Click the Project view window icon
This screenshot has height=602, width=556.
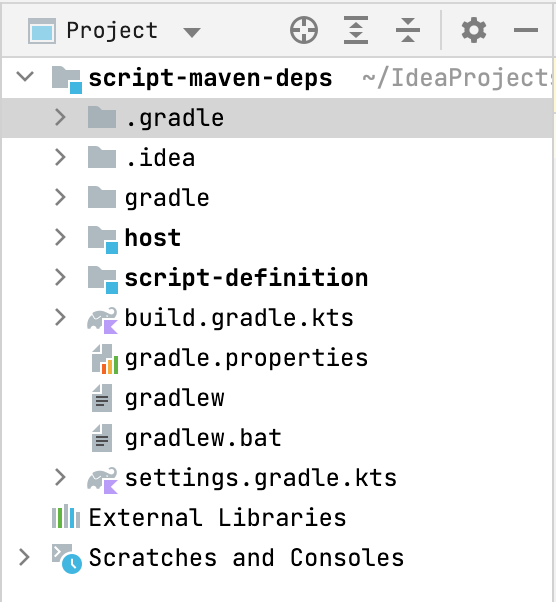coord(42,31)
